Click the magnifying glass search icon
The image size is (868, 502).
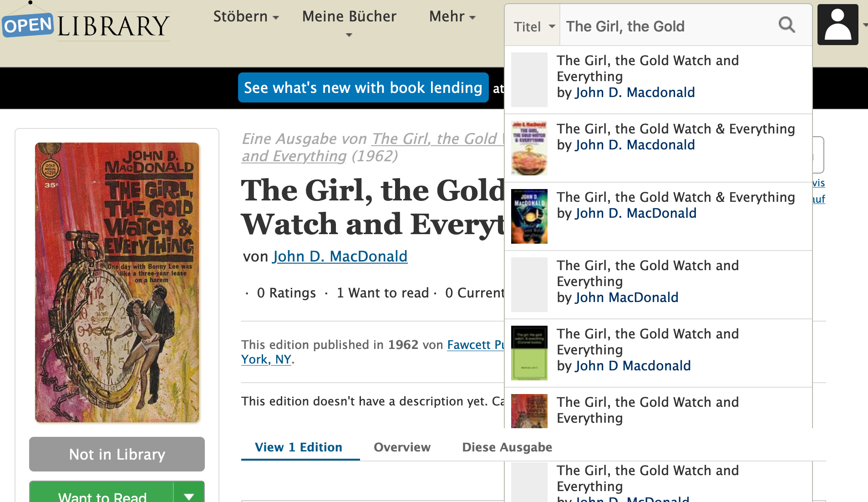[787, 25]
